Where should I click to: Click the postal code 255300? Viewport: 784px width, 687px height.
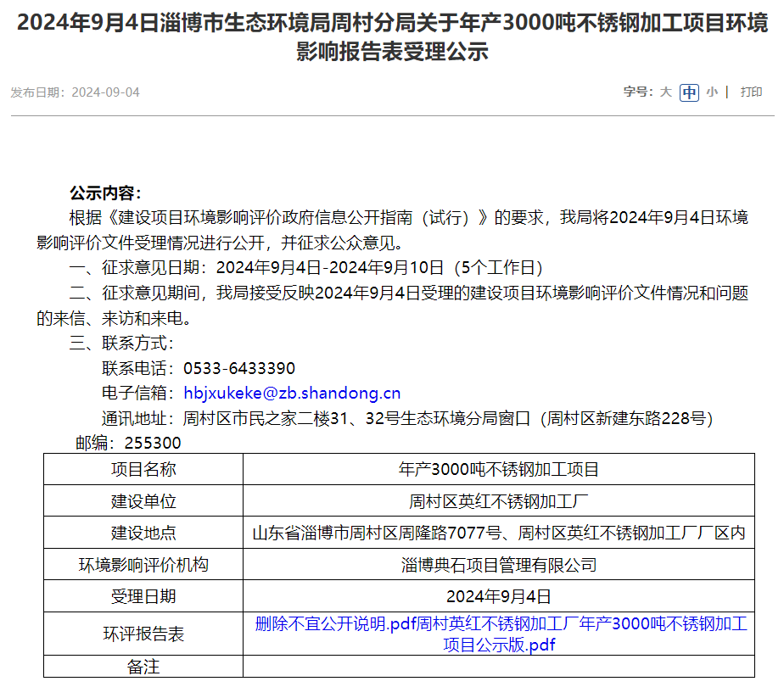153,443
